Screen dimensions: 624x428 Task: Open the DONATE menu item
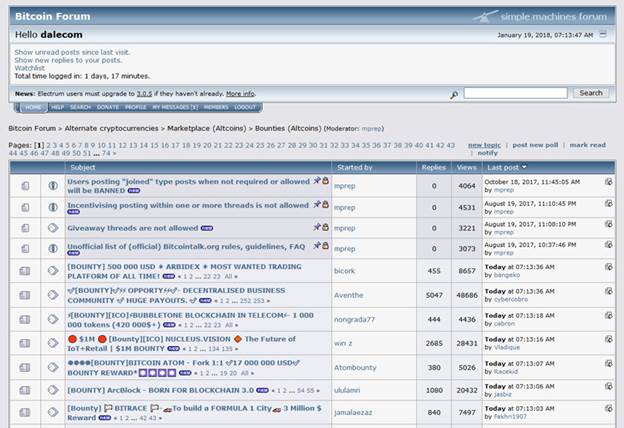pyautogui.click(x=108, y=107)
